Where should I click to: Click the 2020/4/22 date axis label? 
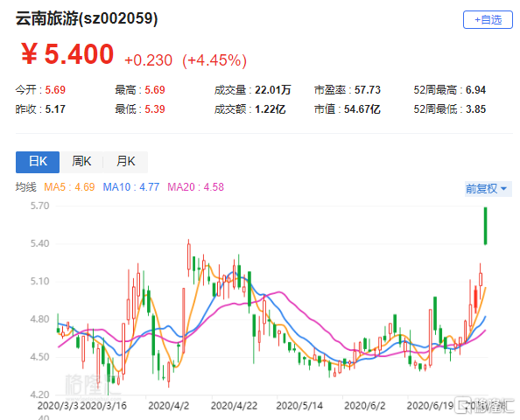234,405
